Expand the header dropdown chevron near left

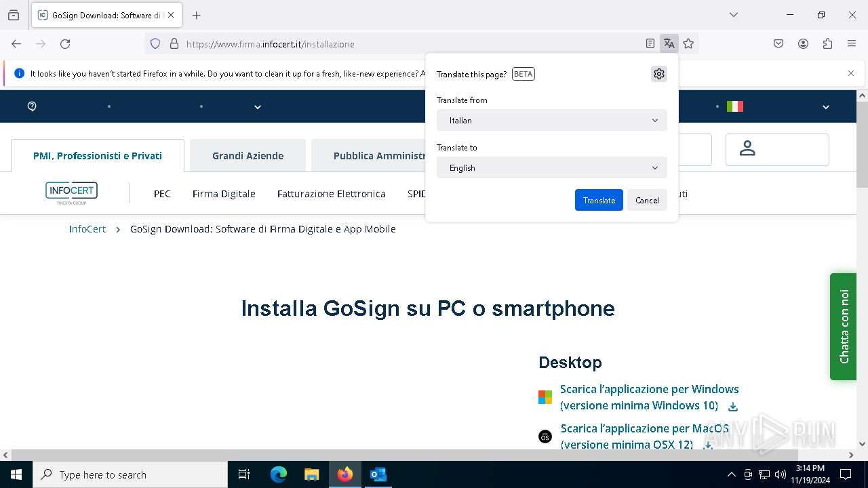pyautogui.click(x=258, y=106)
